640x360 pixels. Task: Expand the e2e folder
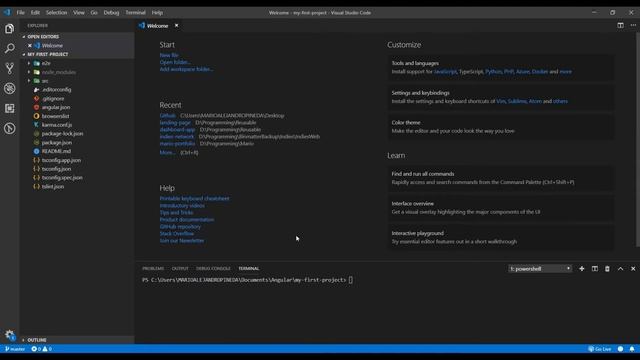click(46, 63)
